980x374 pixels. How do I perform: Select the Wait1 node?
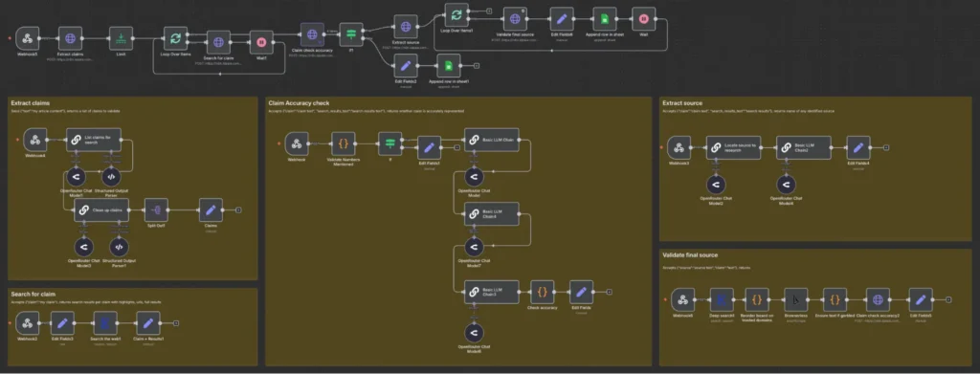(260, 42)
